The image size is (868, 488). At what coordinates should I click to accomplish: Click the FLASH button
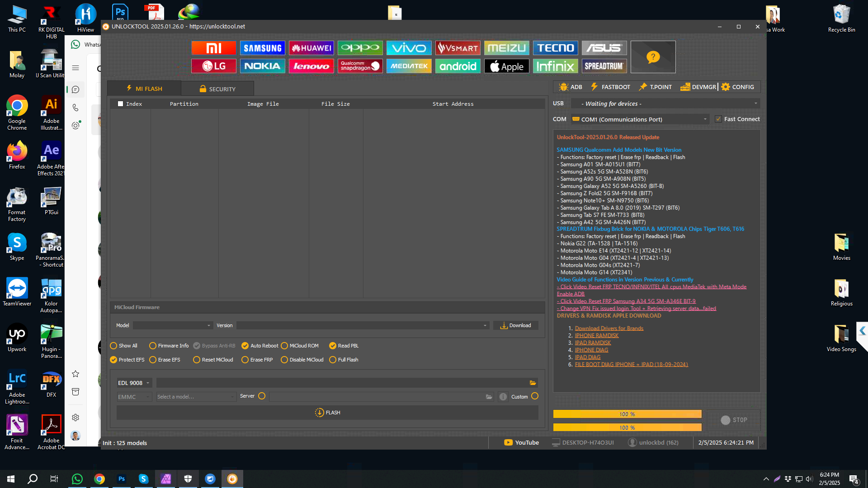[x=327, y=412]
